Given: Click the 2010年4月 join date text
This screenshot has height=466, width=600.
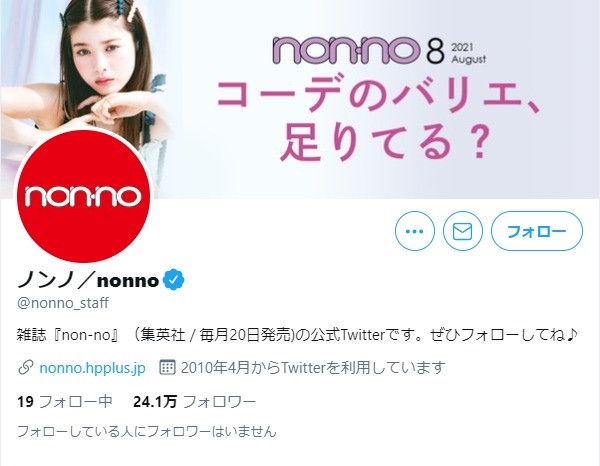Looking at the screenshot, I should click(x=313, y=368).
